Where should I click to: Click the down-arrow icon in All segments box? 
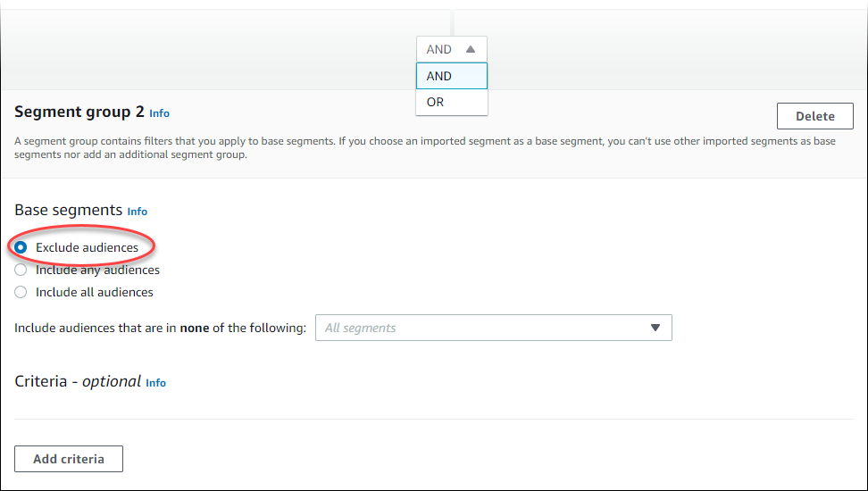coord(655,328)
